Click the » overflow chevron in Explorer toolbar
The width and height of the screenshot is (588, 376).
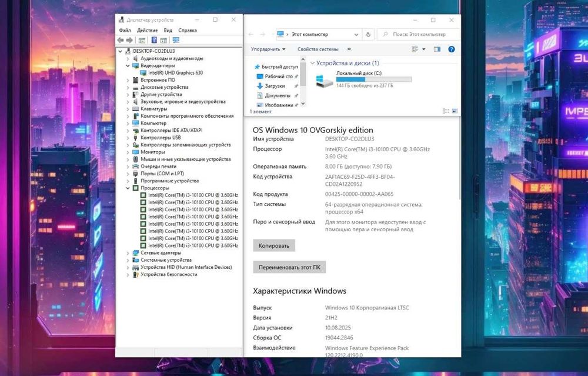click(349, 49)
